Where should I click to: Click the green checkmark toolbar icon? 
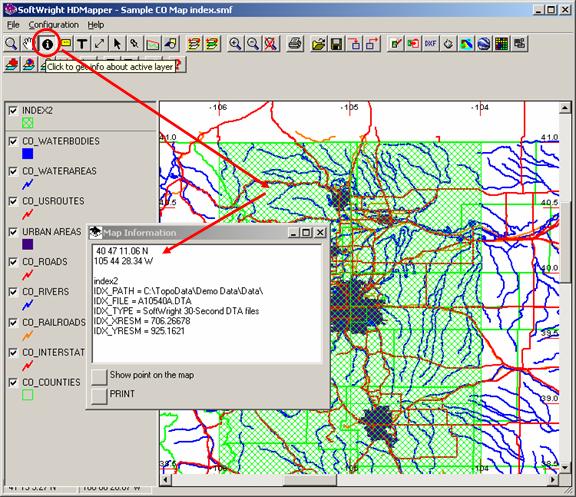click(395, 44)
